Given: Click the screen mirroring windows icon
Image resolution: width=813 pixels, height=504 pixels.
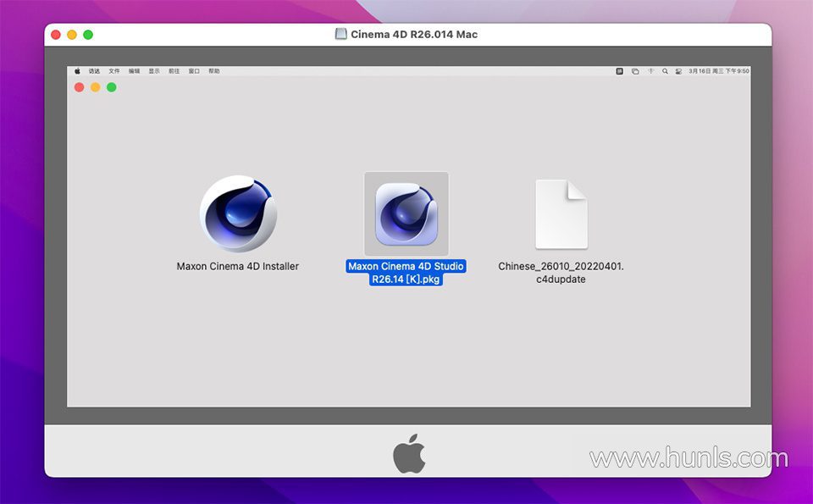Looking at the screenshot, I should click(635, 71).
